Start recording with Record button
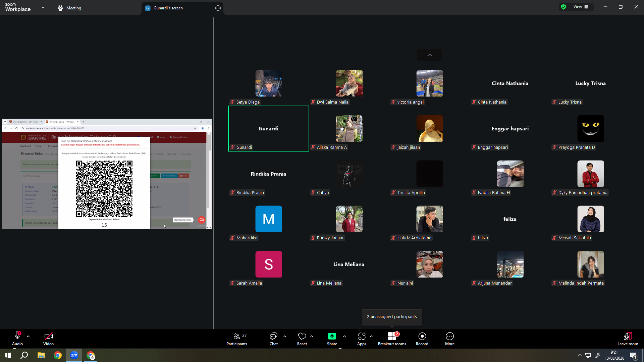Image resolution: width=644 pixels, height=362 pixels. [422, 339]
